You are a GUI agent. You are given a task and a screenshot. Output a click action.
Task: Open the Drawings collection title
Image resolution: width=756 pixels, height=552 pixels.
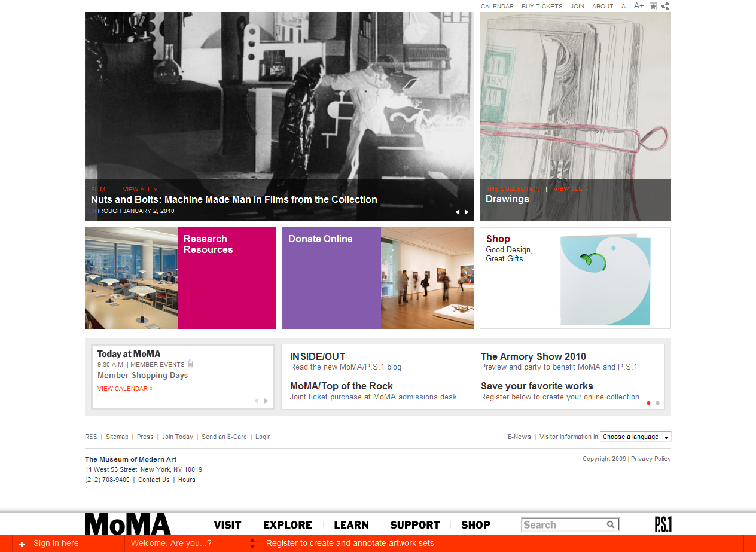(507, 199)
